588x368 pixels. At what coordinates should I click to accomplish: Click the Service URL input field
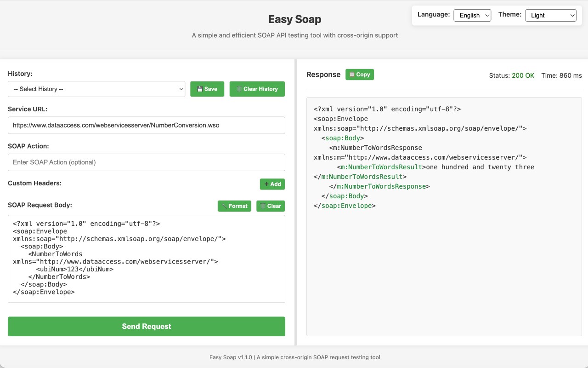147,125
